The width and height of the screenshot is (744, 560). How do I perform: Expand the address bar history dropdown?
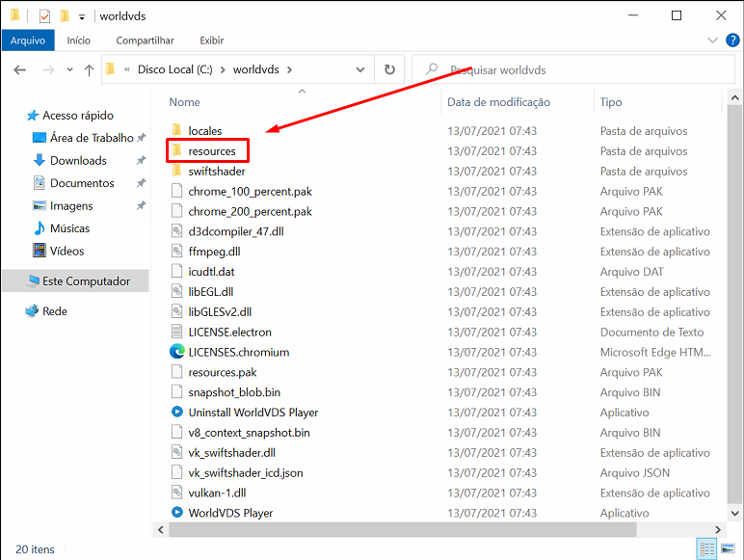click(x=360, y=69)
